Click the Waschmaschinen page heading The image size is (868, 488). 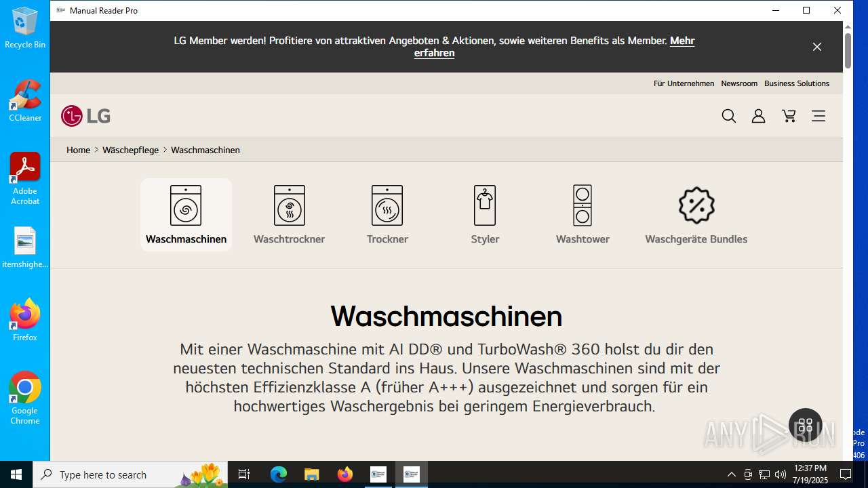click(x=446, y=316)
